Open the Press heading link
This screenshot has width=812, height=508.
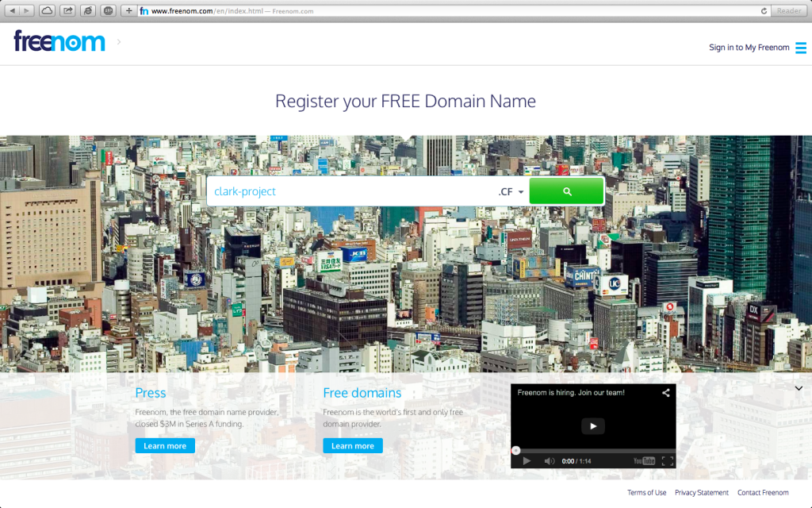[150, 393]
